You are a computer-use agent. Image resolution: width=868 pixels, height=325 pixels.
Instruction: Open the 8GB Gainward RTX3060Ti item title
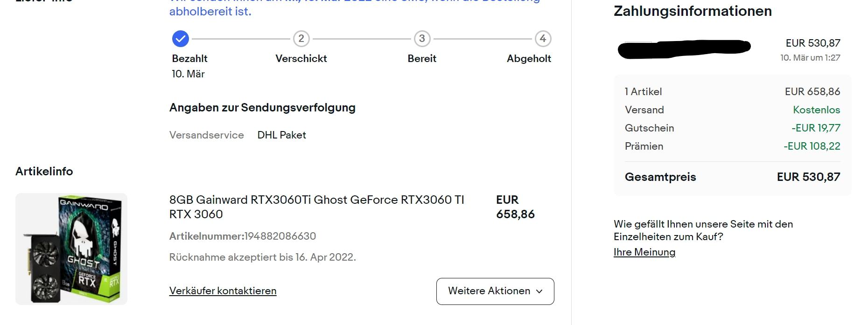[316, 207]
